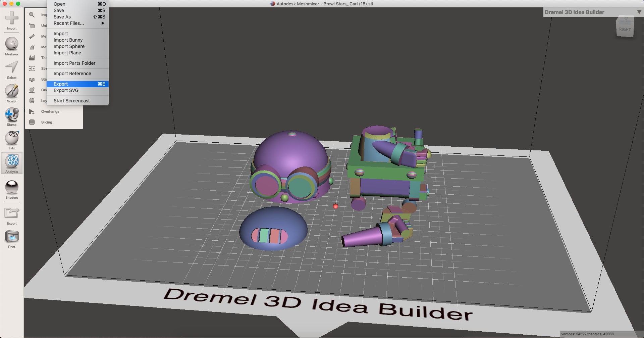Select Save As menu entry
This screenshot has width=644, height=338.
click(x=77, y=17)
